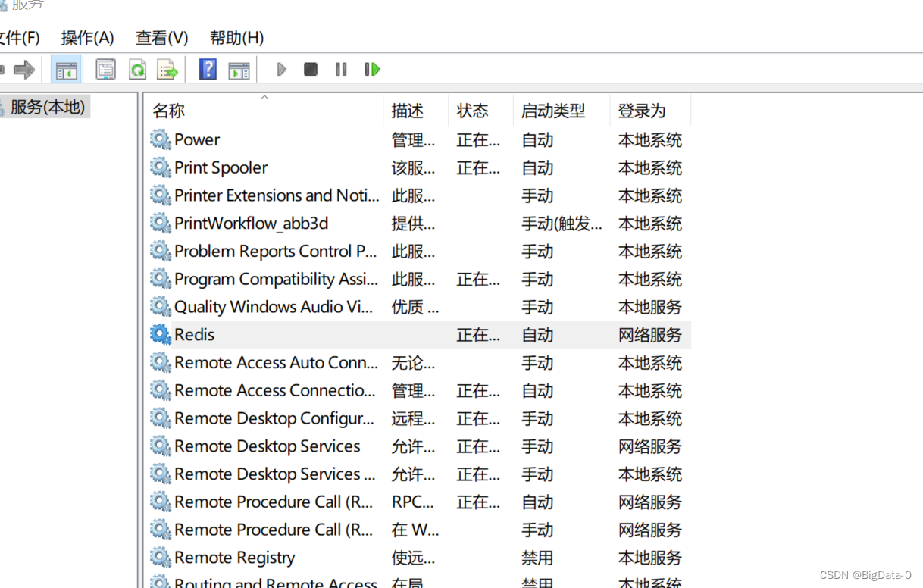Open the 文件(F) menu
The image size is (923, 588).
pyautogui.click(x=19, y=38)
